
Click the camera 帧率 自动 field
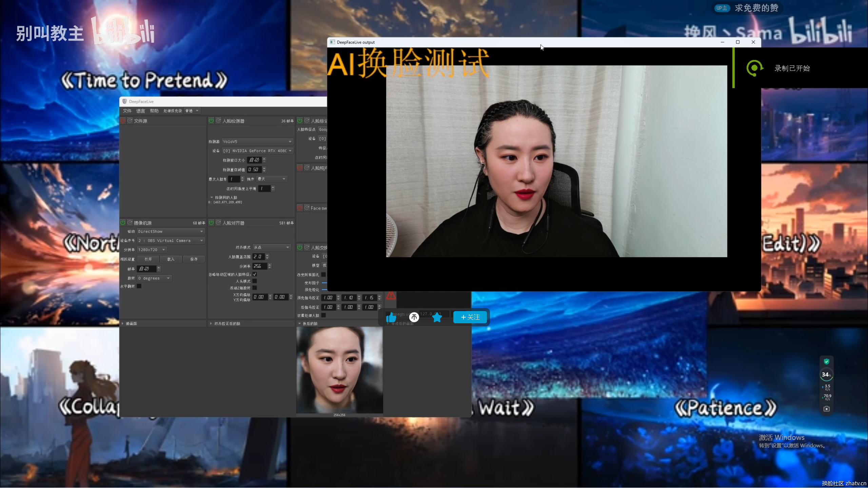[x=149, y=269]
